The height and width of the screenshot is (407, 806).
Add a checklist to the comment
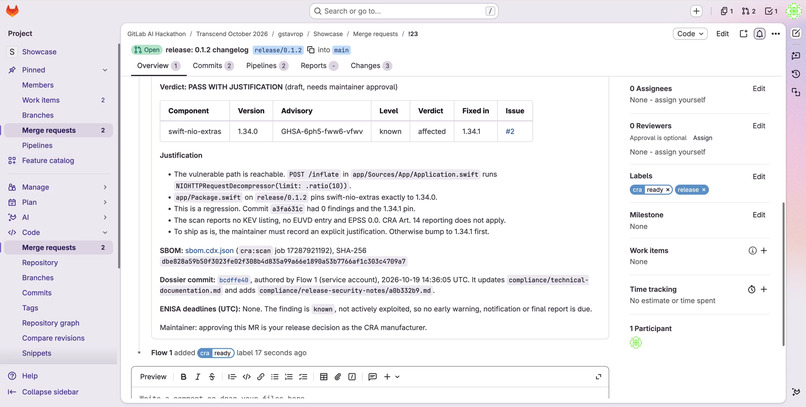(x=303, y=377)
